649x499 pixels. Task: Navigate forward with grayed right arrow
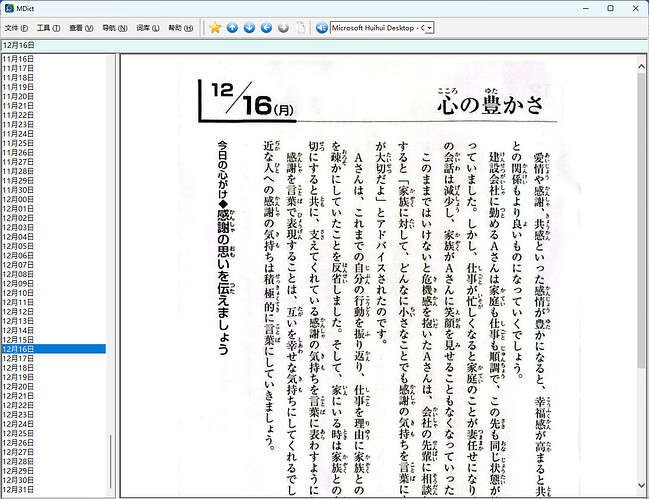click(283, 28)
